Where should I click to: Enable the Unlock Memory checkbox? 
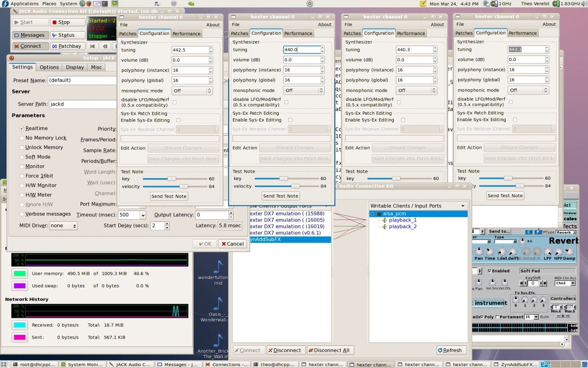(22, 147)
